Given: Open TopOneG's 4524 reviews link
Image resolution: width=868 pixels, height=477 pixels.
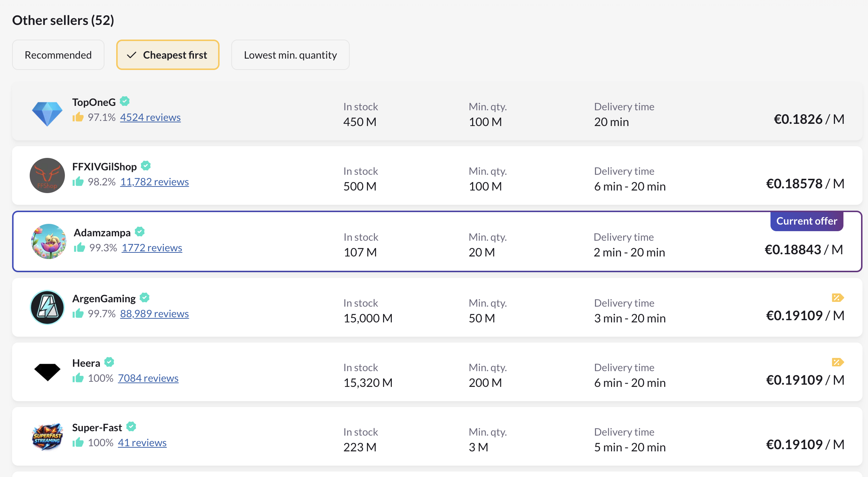Looking at the screenshot, I should pyautogui.click(x=150, y=117).
